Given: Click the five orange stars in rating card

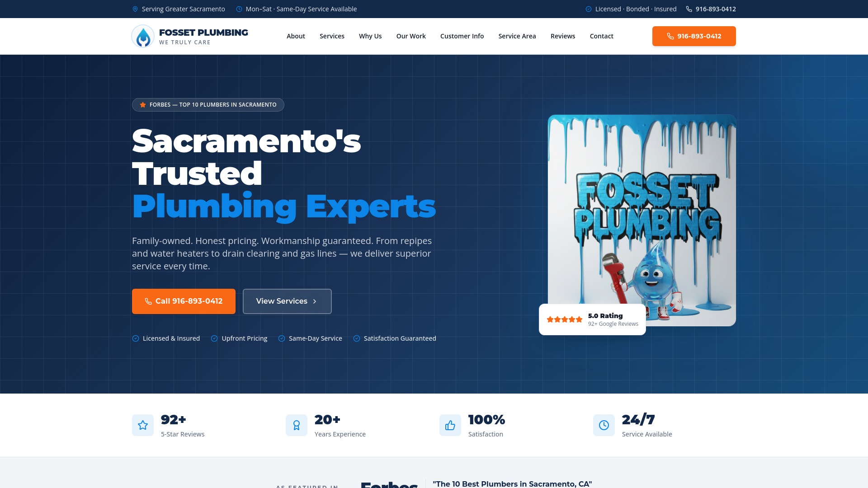Looking at the screenshot, I should tap(565, 319).
